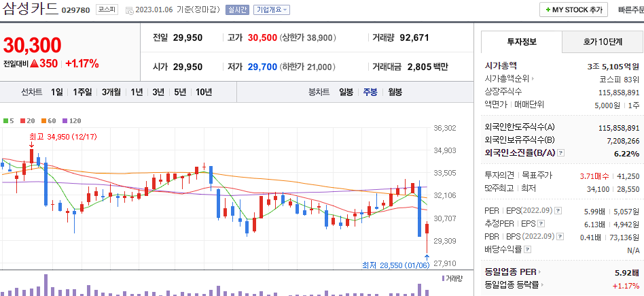The height and width of the screenshot is (296, 644).
Task: Switch candle chart to 일봉
Action: coord(346,93)
